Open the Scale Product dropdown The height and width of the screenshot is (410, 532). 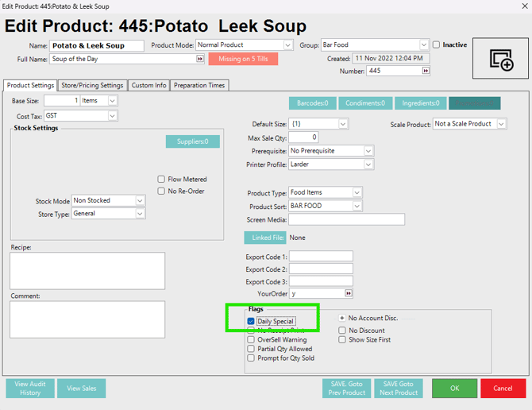point(501,124)
